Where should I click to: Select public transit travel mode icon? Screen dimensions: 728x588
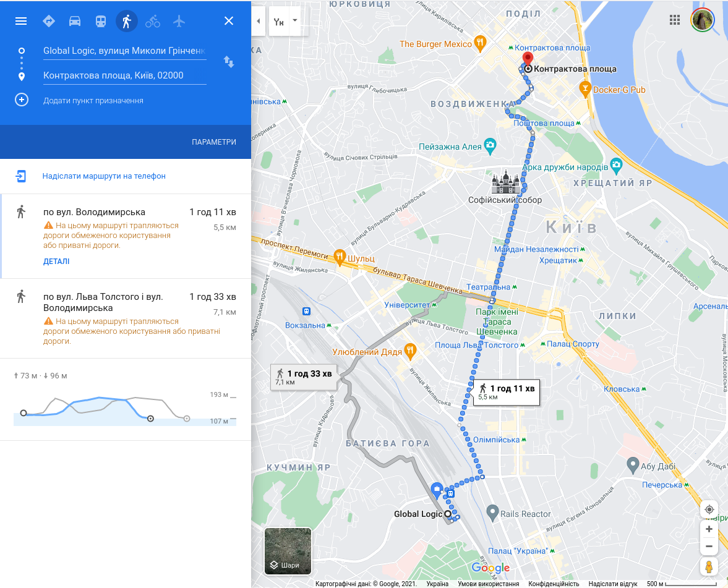tap(101, 21)
